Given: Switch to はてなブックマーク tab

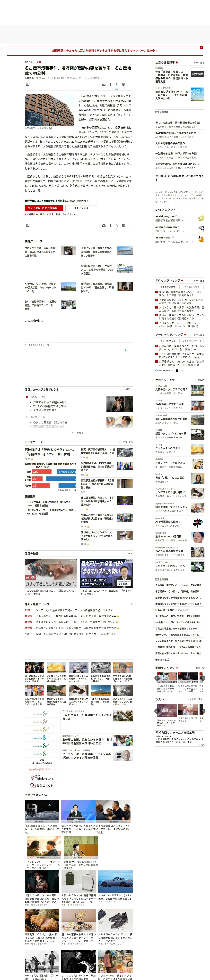Looking at the screenshot, I should pyautogui.click(x=192, y=341).
